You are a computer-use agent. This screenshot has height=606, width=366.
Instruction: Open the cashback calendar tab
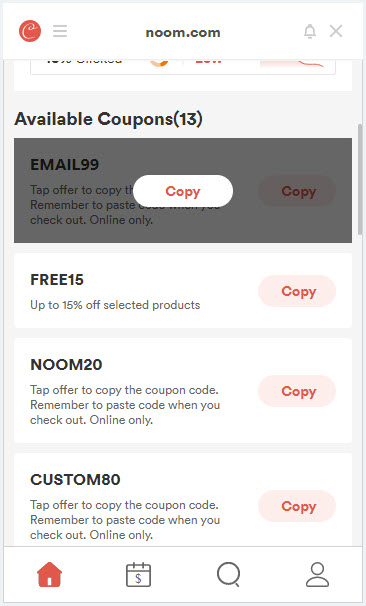tap(138, 575)
